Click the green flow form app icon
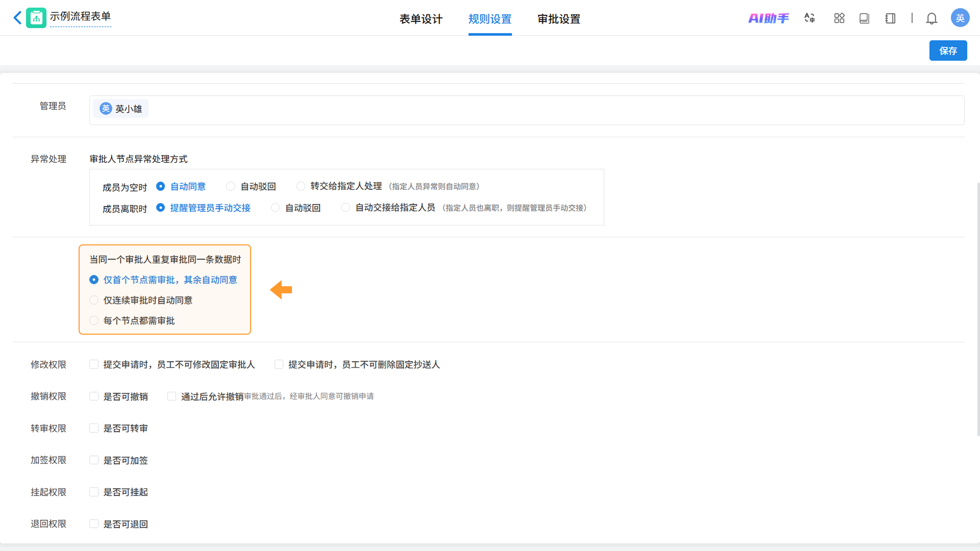The height and width of the screenshot is (551, 980). 36,18
